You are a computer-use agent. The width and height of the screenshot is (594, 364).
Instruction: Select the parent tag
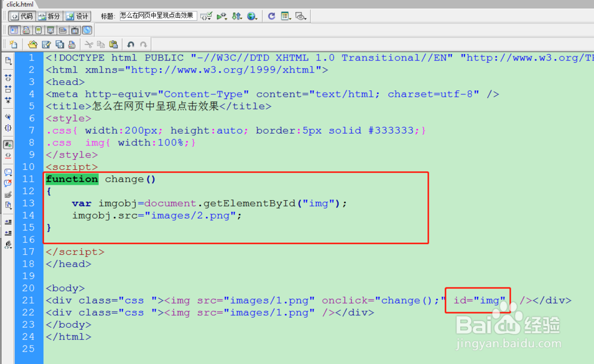point(8,116)
